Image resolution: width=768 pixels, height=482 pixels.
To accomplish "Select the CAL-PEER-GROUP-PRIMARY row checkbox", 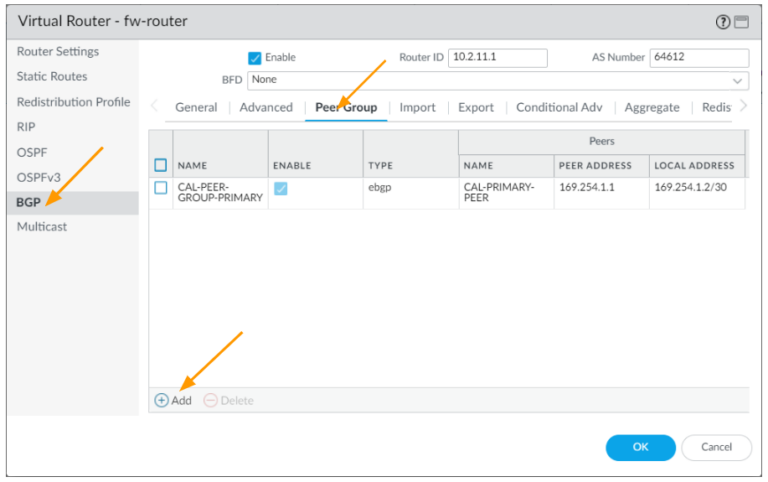I will tap(161, 188).
